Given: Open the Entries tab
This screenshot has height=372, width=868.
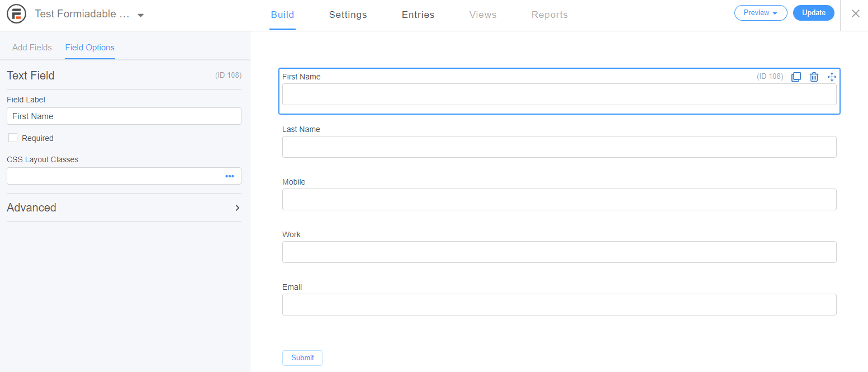Looking at the screenshot, I should point(418,15).
